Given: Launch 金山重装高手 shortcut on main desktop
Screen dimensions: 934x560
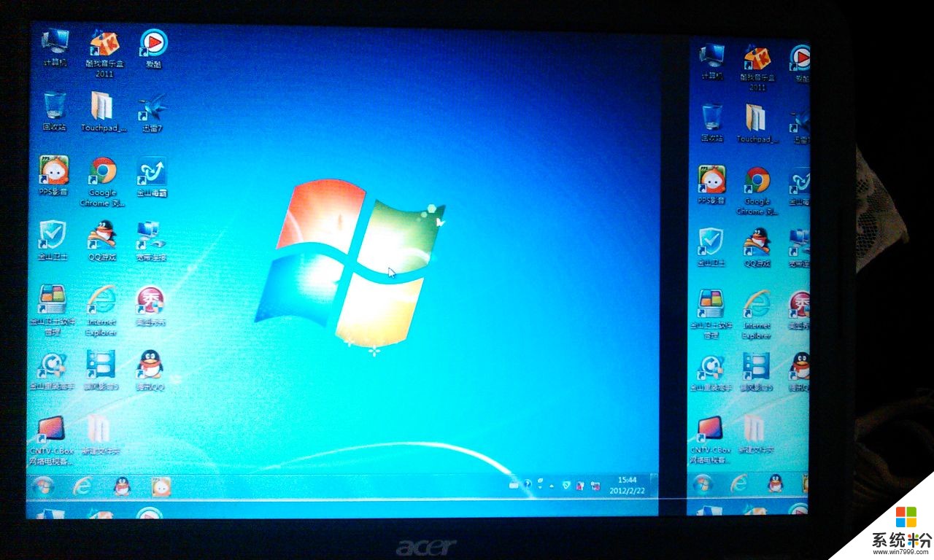Looking at the screenshot, I should [51, 371].
